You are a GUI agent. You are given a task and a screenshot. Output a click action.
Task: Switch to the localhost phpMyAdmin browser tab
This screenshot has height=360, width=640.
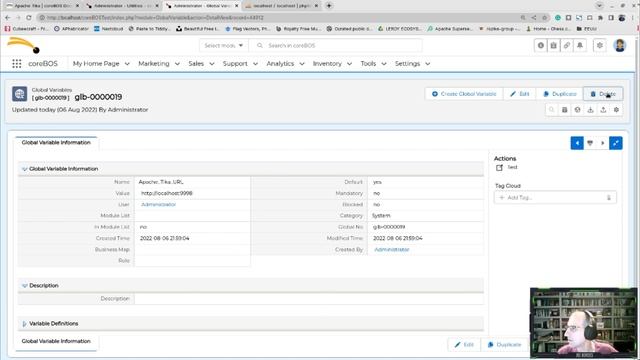(282, 6)
